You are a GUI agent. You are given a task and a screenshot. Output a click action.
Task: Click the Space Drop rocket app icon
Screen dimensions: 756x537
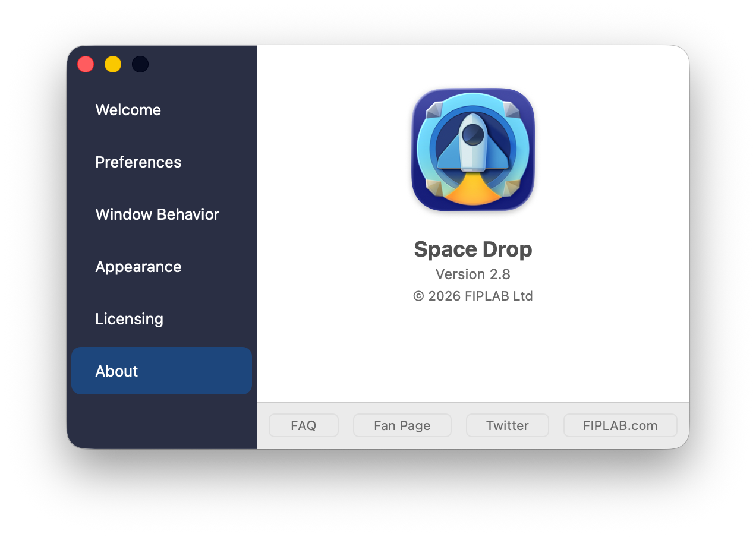pos(473,150)
